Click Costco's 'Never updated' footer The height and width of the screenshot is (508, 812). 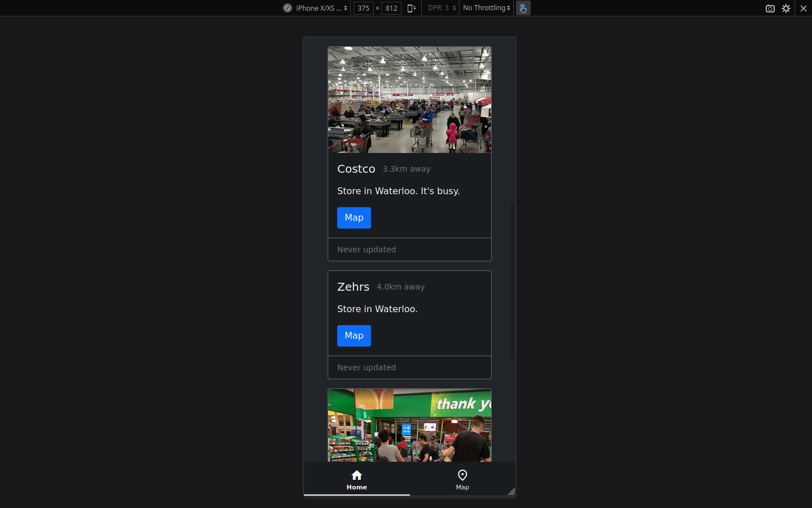[x=409, y=249]
